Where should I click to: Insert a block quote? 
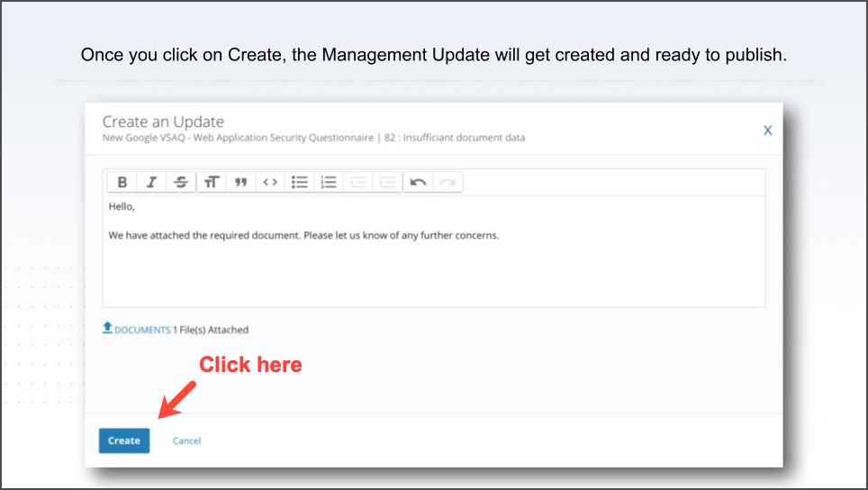click(240, 182)
